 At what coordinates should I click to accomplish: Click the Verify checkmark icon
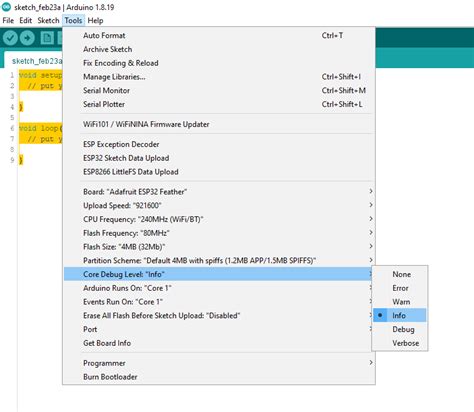click(x=10, y=38)
